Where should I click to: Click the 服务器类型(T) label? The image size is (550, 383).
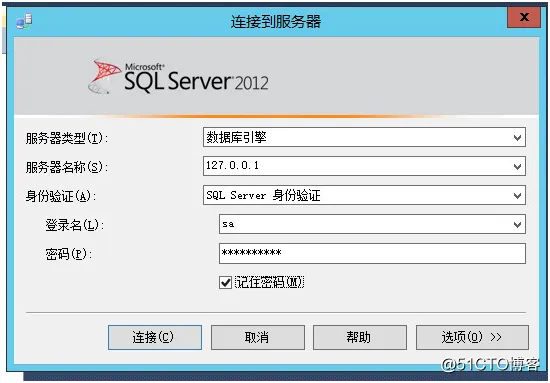67,138
